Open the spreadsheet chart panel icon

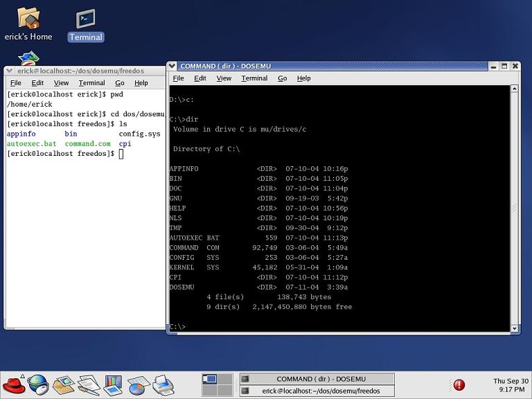[x=139, y=386]
